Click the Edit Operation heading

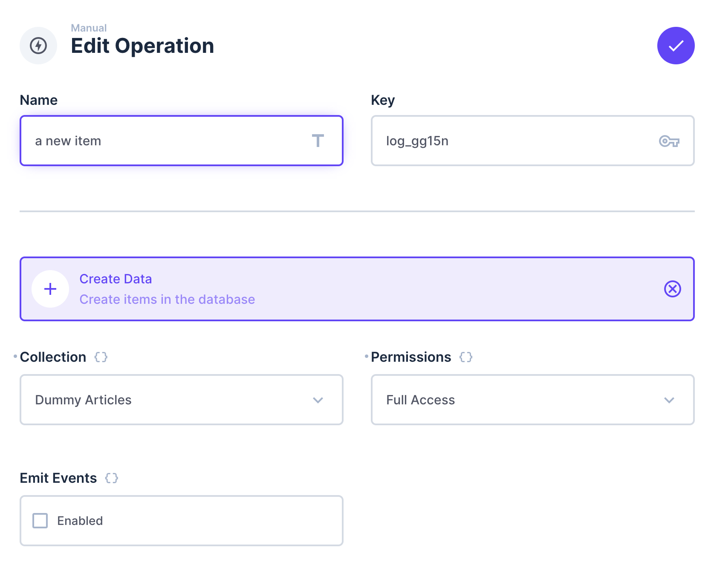(142, 46)
